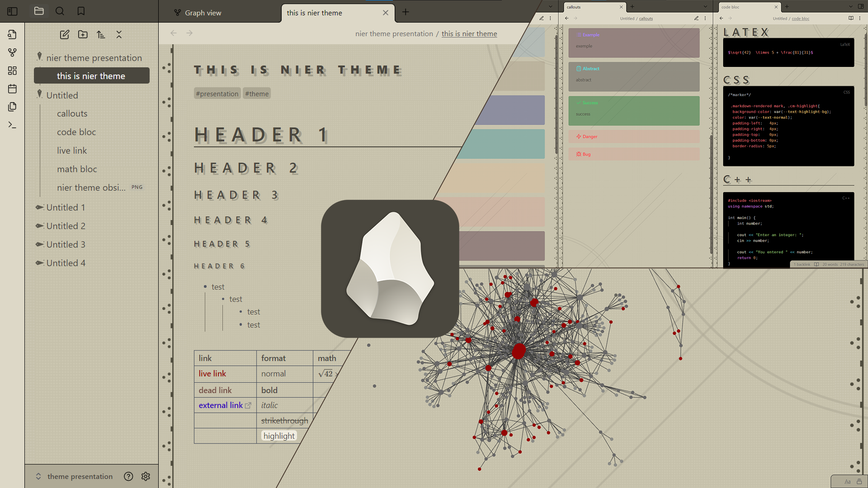Add a new tab beside the callouts tab
Image resolution: width=868 pixels, height=488 pixels.
click(x=632, y=7)
